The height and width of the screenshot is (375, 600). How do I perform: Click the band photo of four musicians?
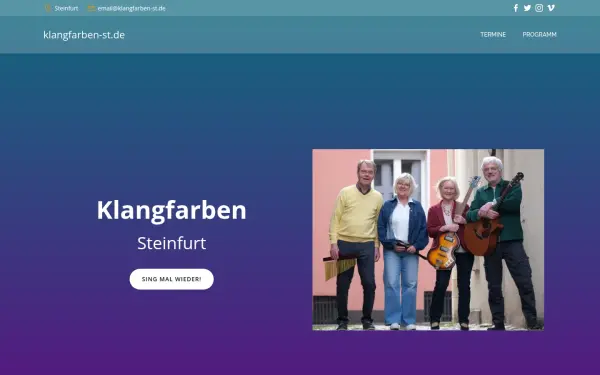point(428,240)
